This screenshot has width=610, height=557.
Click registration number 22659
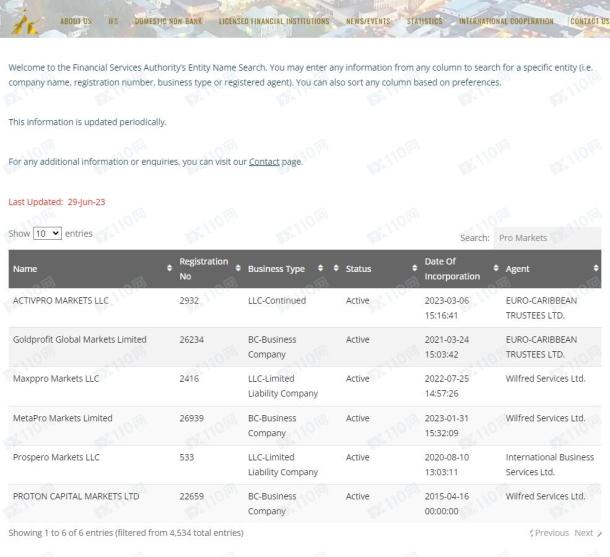pos(191,496)
